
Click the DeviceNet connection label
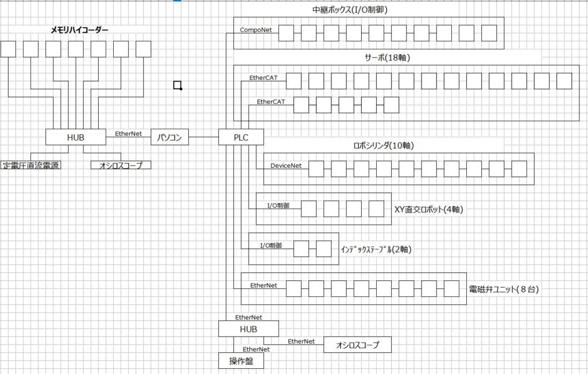click(286, 165)
